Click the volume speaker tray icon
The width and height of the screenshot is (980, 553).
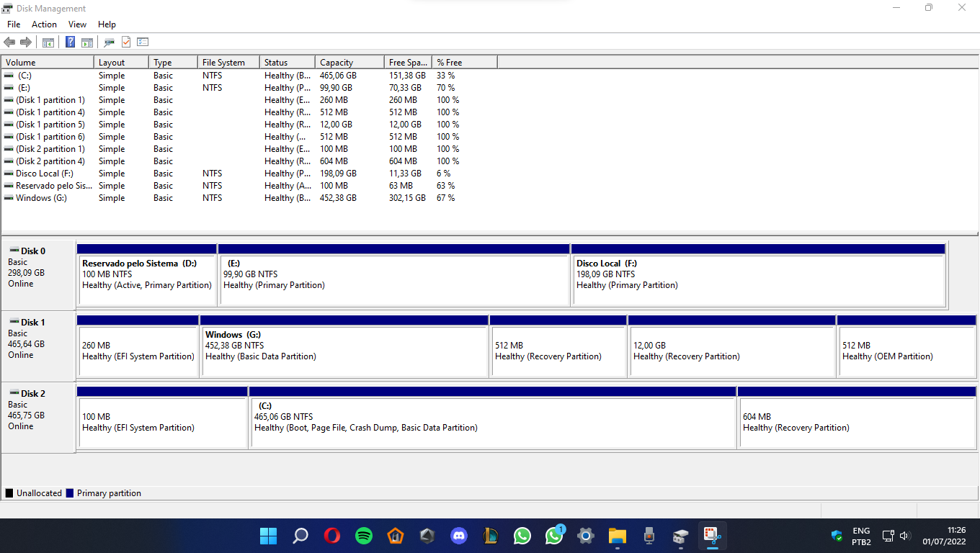coord(906,536)
